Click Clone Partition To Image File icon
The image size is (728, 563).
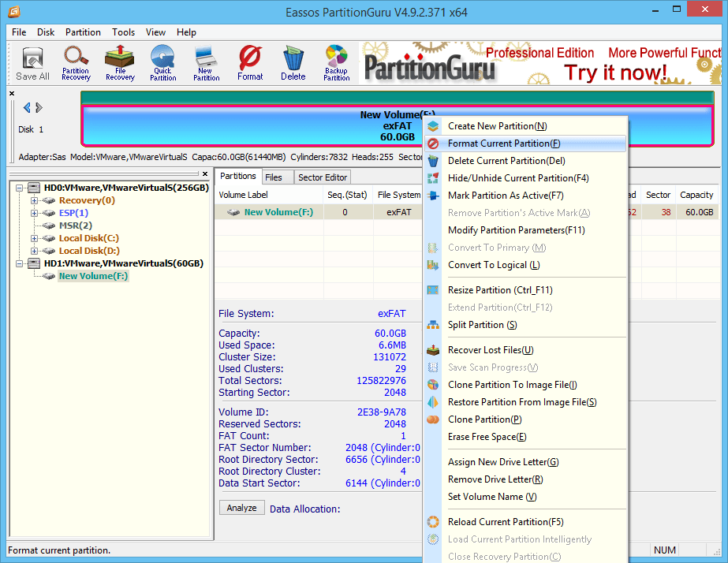click(433, 385)
